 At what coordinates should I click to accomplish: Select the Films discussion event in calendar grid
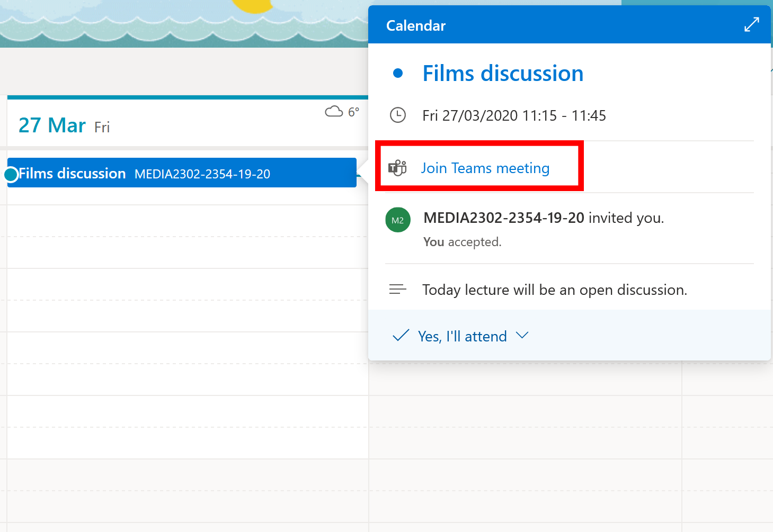pyautogui.click(x=182, y=173)
